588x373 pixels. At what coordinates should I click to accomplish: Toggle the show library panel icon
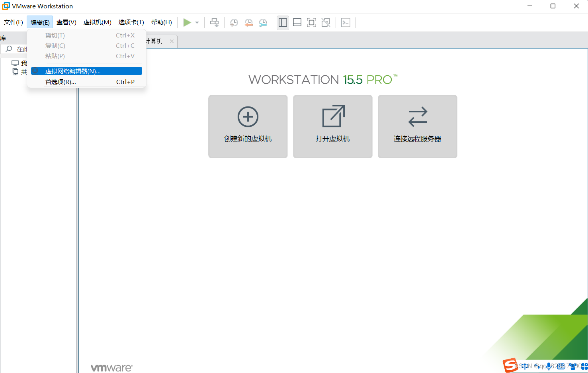[283, 23]
